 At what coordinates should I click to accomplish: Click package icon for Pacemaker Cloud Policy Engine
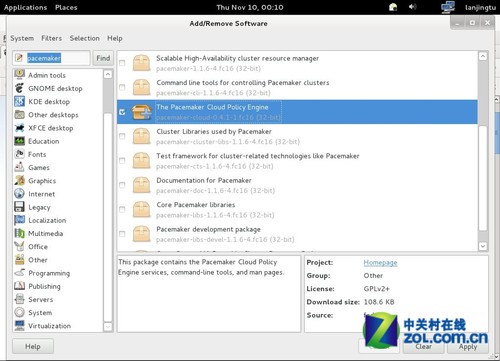pos(141,112)
